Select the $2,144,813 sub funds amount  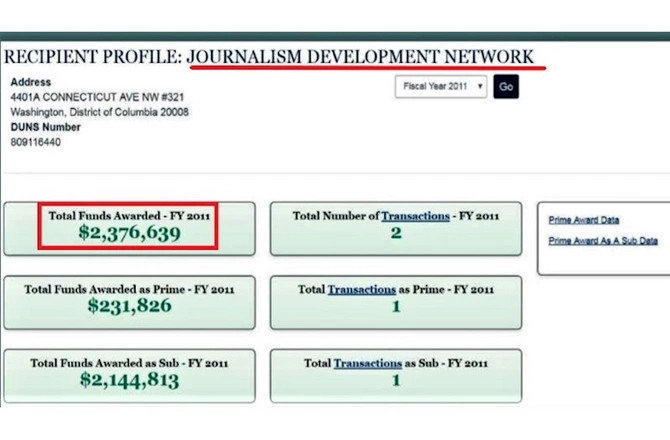pyautogui.click(x=129, y=380)
